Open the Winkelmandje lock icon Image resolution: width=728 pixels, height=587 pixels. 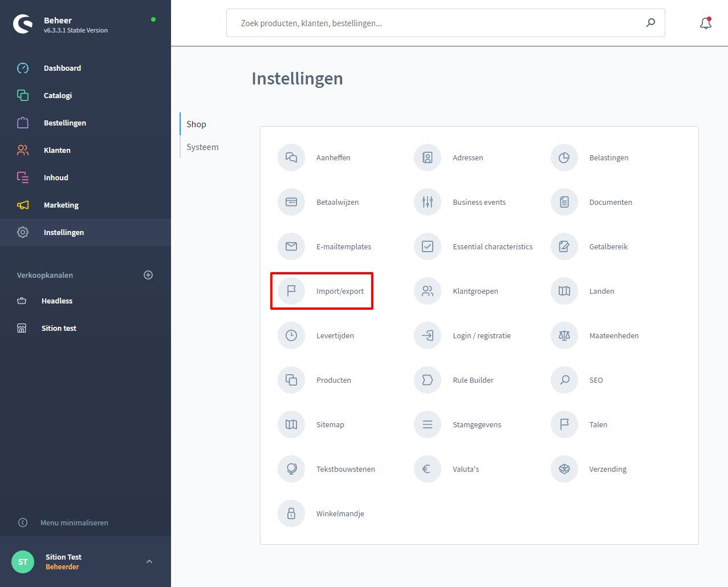pos(291,513)
